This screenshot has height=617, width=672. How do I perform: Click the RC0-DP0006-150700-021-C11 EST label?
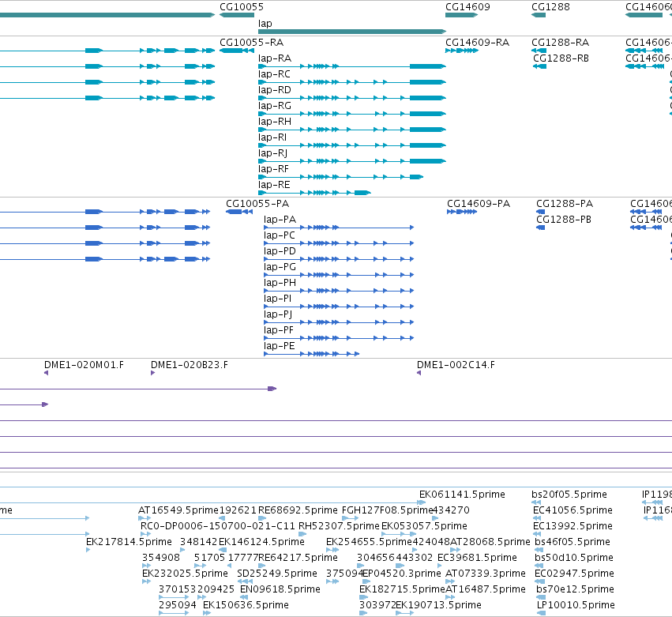[x=218, y=526]
